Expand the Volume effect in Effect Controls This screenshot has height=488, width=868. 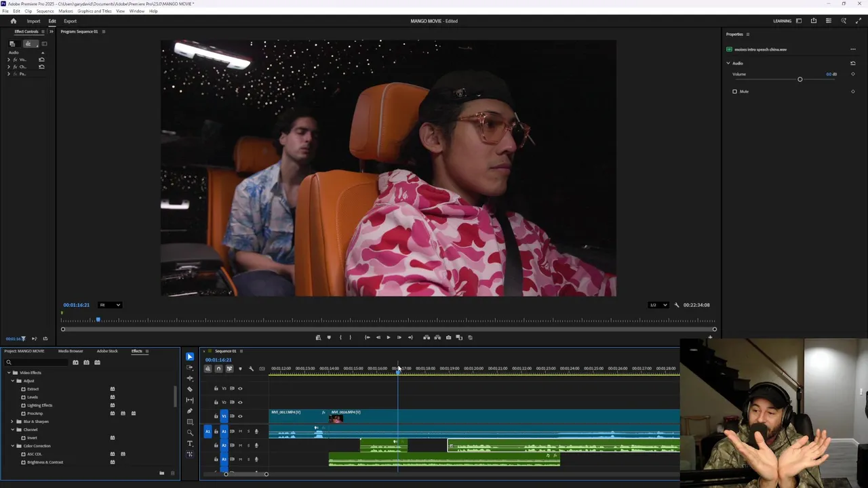point(9,60)
